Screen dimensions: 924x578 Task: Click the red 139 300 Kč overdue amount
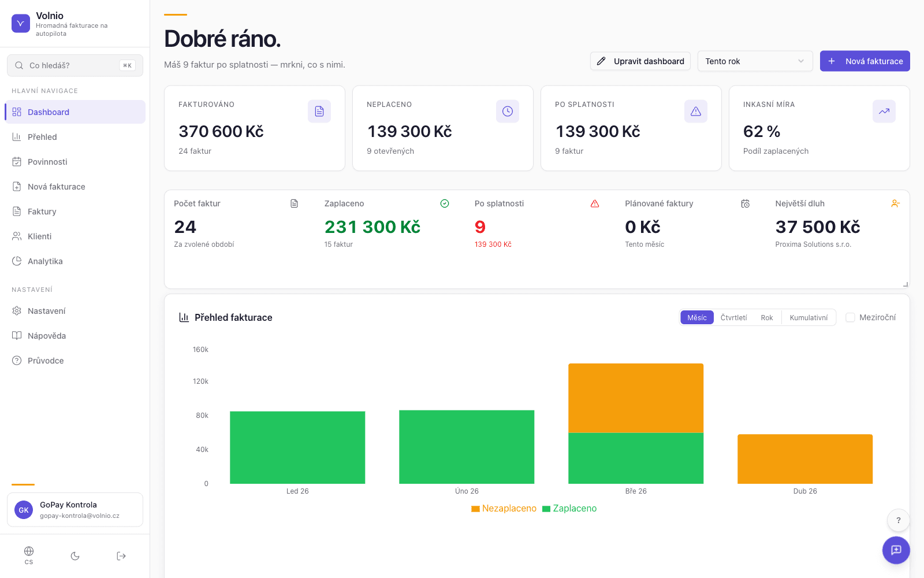(x=493, y=244)
